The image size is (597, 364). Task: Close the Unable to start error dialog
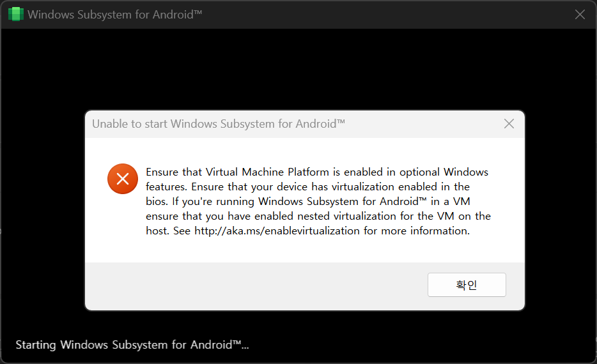(509, 124)
